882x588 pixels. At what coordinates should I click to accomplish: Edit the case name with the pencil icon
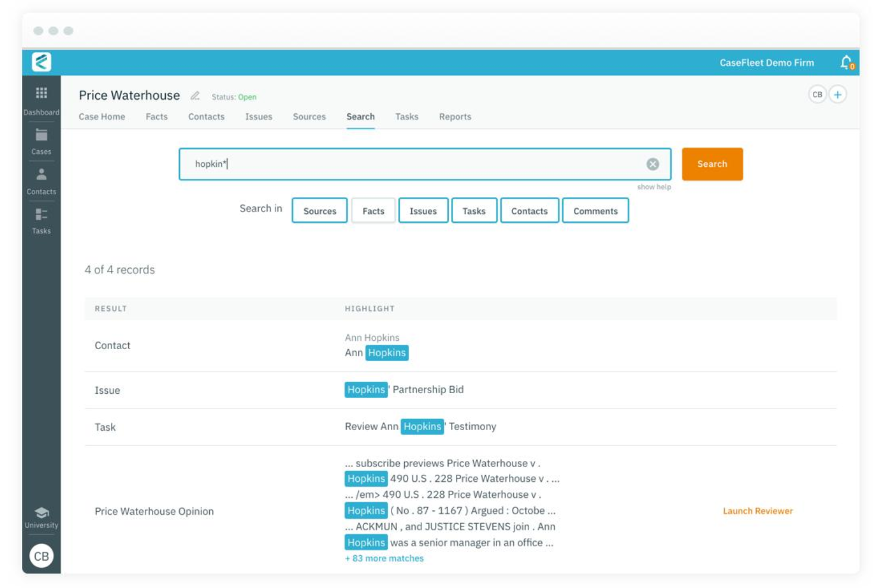click(194, 95)
